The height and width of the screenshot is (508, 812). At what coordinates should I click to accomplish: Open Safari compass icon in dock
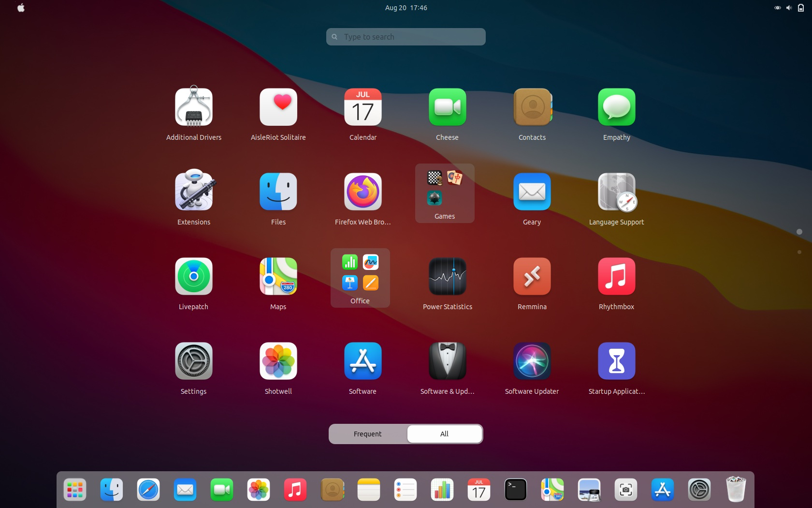point(148,490)
